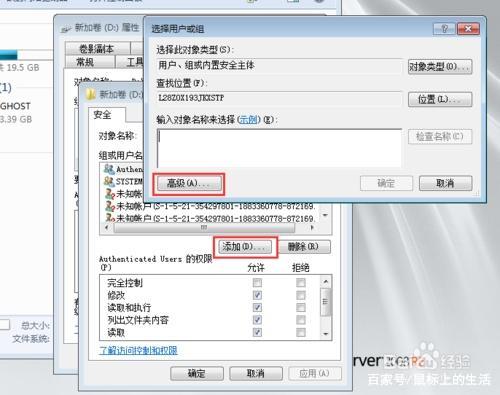
Task: Switch to 常规 tab in properties window
Action: 89,62
